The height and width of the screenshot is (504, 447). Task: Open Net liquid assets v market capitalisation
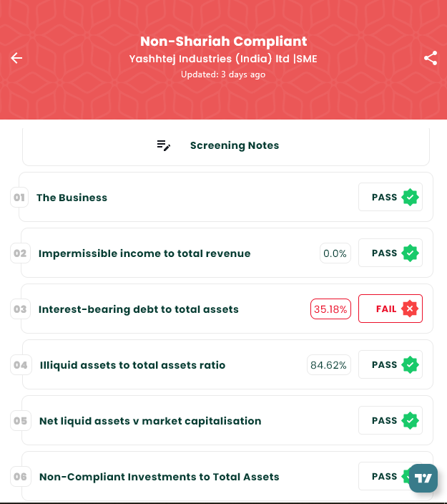click(150, 421)
